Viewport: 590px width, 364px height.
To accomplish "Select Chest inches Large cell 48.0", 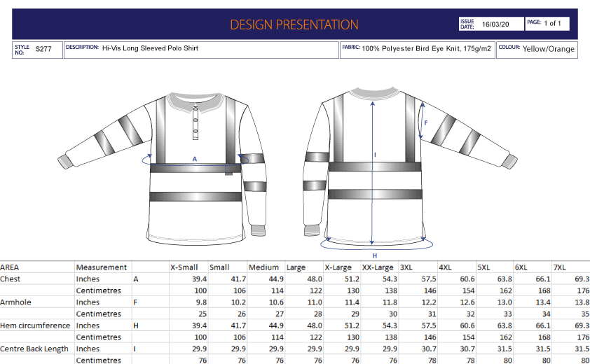I will point(315,279).
